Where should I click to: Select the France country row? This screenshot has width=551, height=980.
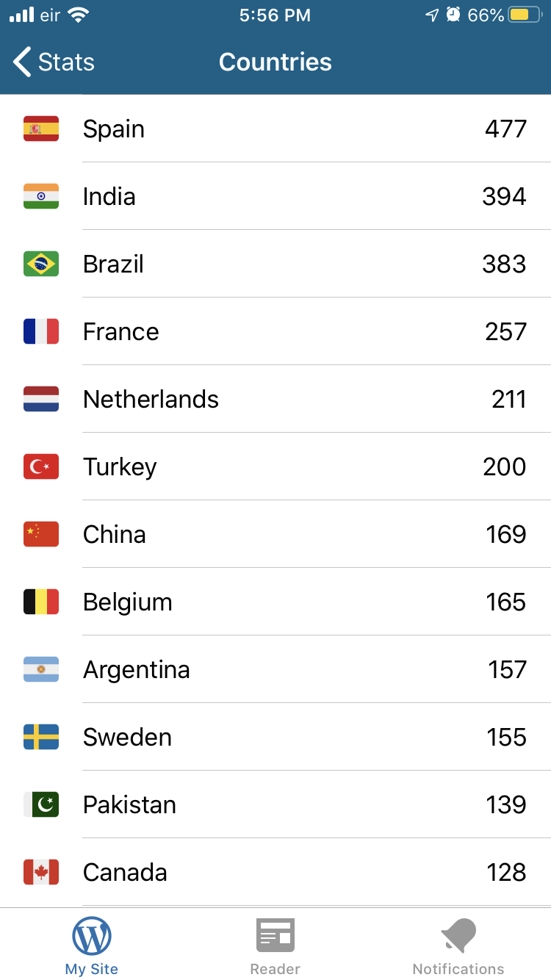275,331
